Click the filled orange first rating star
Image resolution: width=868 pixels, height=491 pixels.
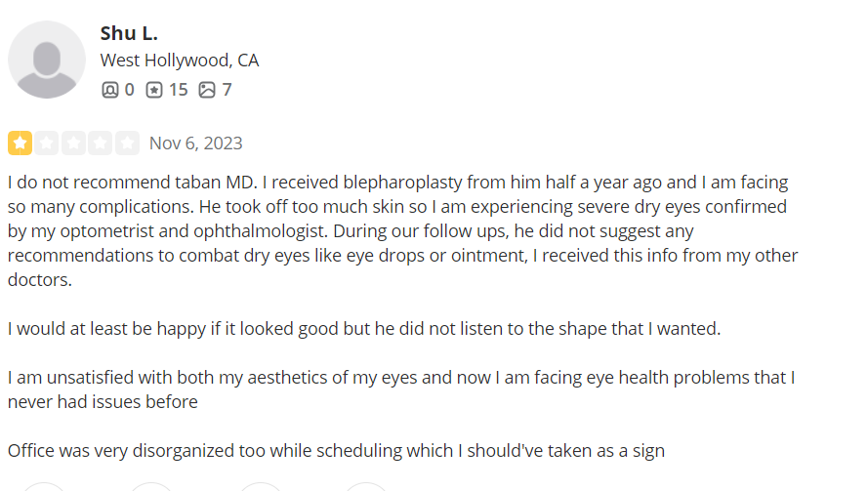click(20, 143)
